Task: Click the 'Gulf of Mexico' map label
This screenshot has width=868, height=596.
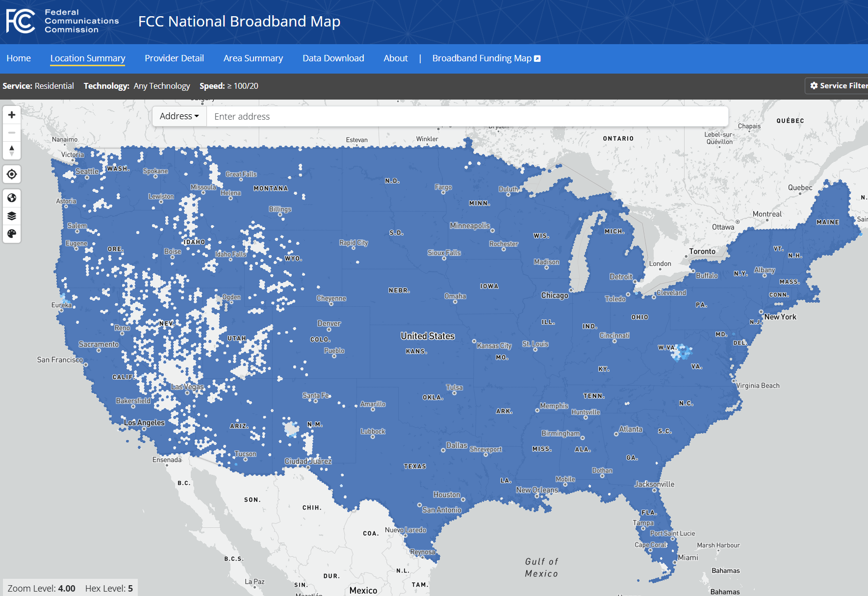Action: tap(541, 568)
